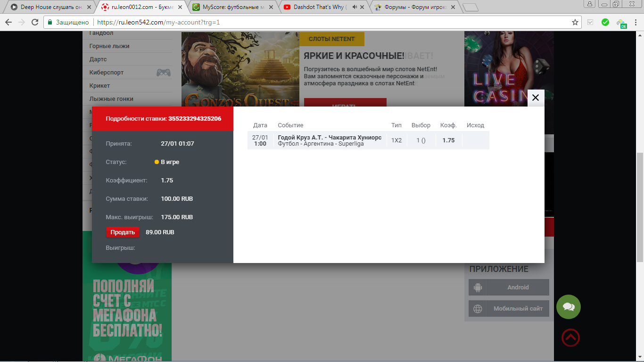This screenshot has height=362, width=644.
Task: Click the red scroll-to-top arrow icon
Action: 570,337
